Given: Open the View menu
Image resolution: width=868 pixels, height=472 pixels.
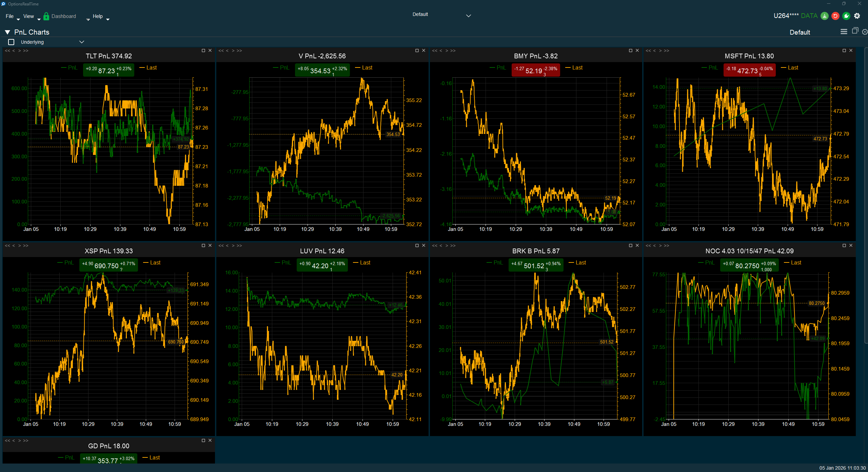Looking at the screenshot, I should 28,16.
